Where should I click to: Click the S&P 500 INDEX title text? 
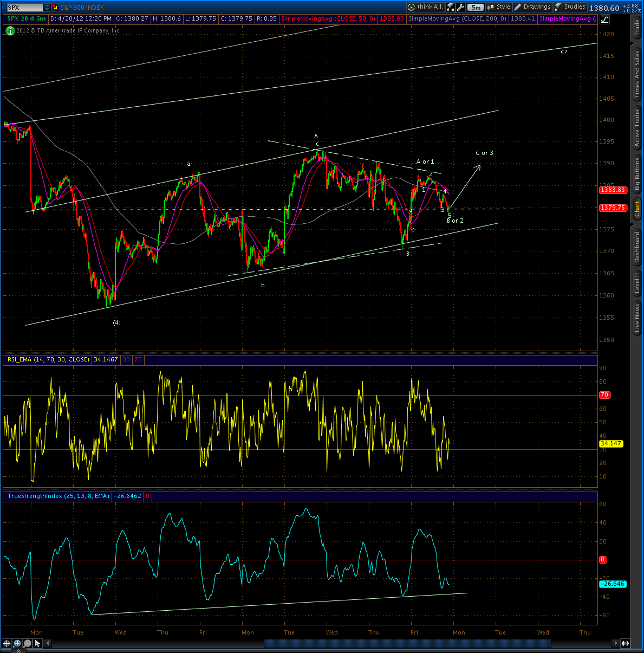[82, 8]
